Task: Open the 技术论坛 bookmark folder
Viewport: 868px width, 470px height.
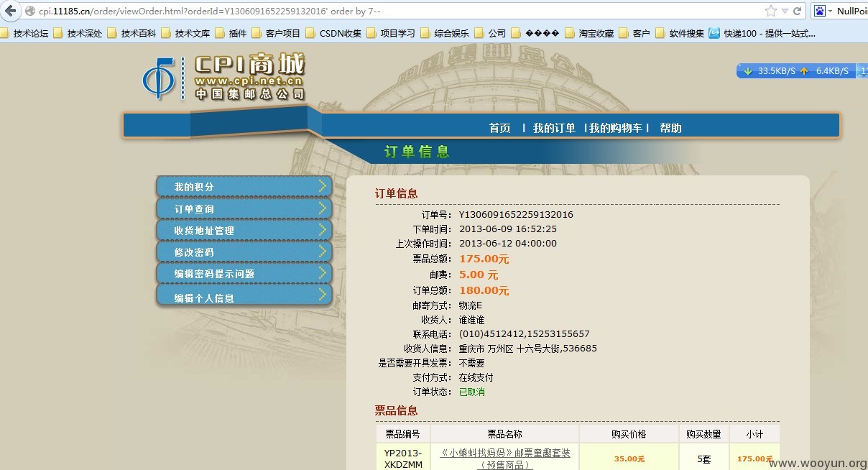Action: (25, 33)
